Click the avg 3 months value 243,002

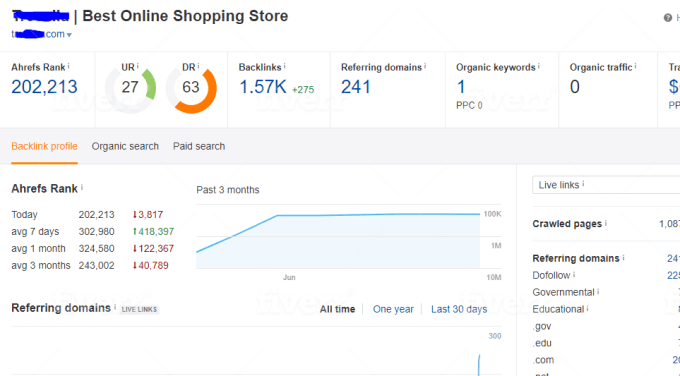coord(96,265)
